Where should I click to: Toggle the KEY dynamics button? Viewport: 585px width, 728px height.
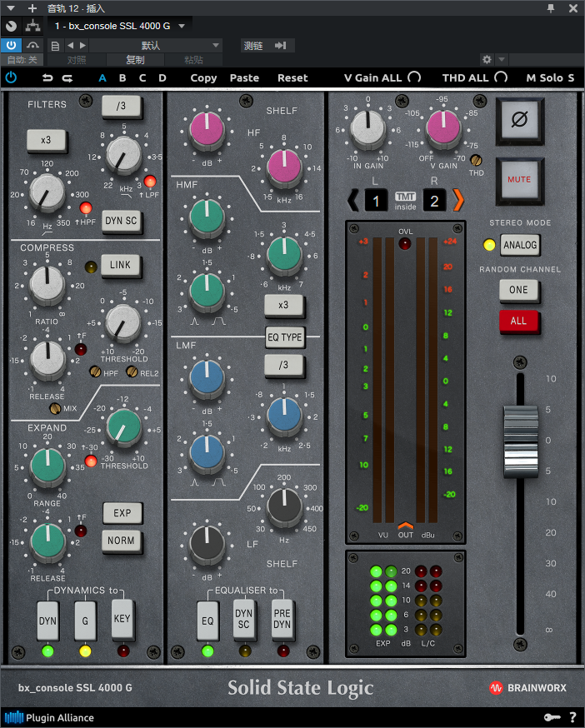pyautogui.click(x=122, y=620)
